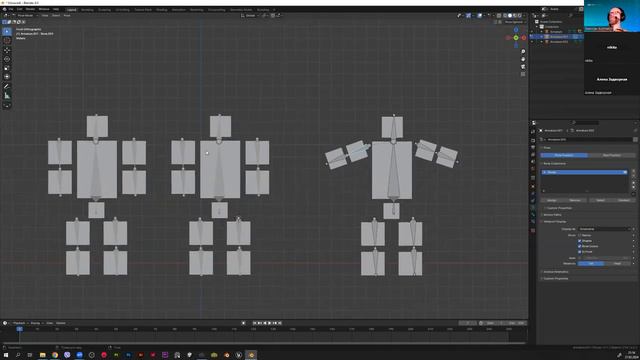Open the Render menu

tap(31, 9)
